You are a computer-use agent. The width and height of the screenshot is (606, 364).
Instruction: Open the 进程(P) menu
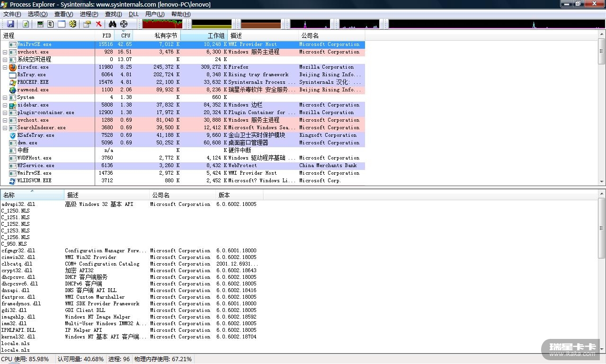[89, 14]
